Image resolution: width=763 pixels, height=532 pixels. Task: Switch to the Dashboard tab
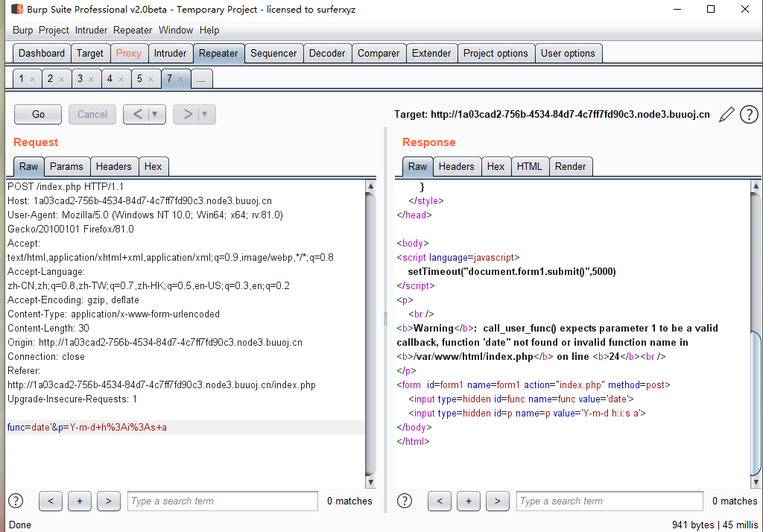(x=42, y=53)
